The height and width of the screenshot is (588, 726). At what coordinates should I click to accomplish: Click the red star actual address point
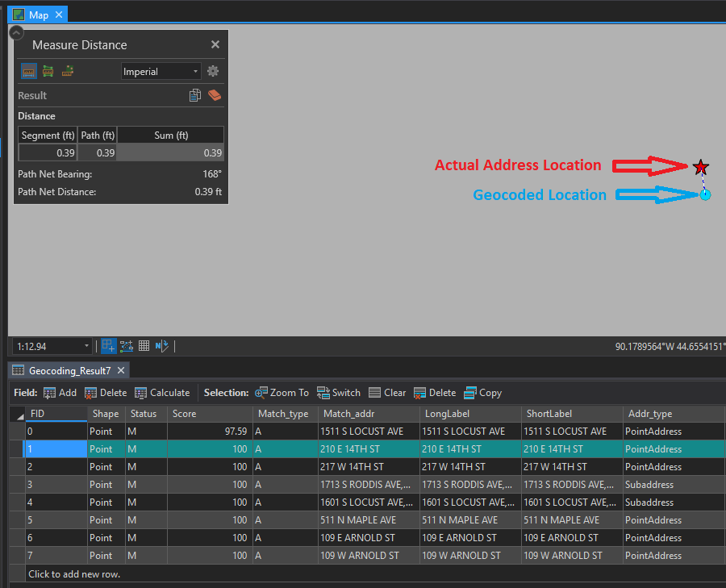pyautogui.click(x=701, y=167)
